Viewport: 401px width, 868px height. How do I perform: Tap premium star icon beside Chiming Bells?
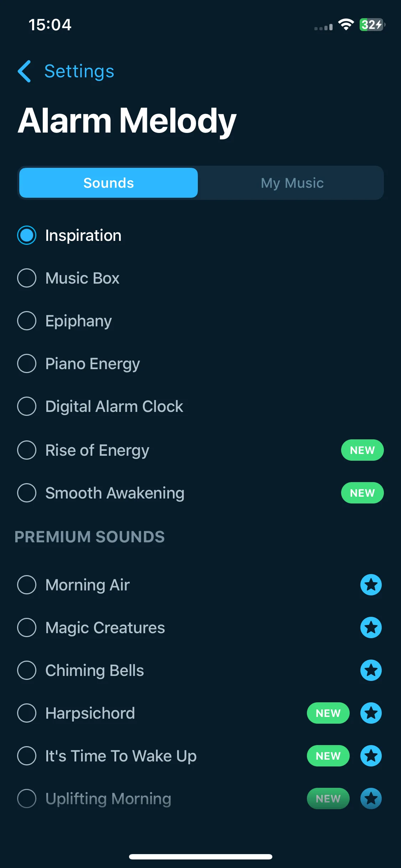pos(371,670)
